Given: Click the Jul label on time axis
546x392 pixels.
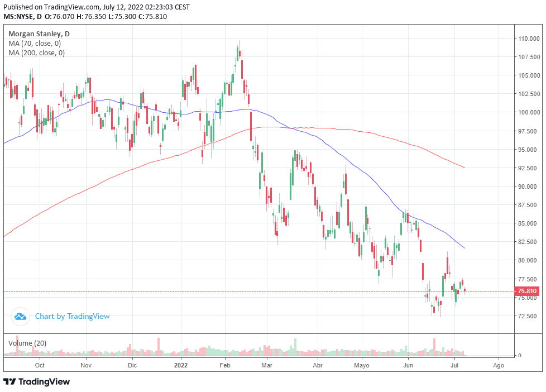Looking at the screenshot, I should (x=454, y=365).
